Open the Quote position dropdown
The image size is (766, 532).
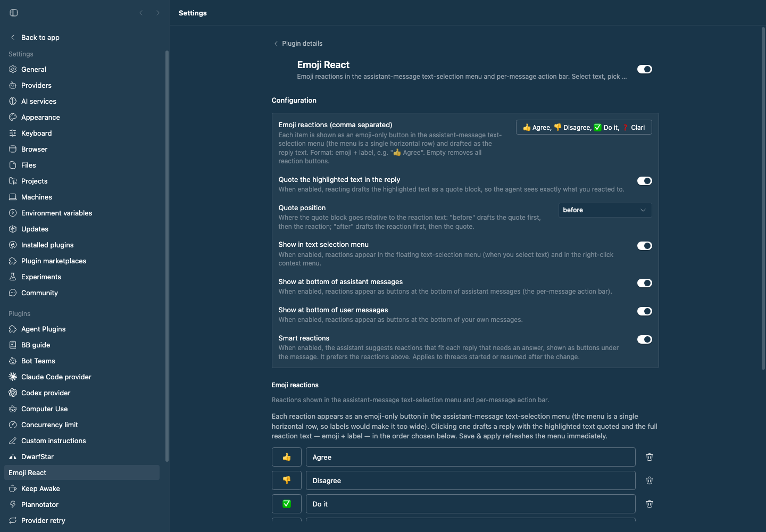coord(605,210)
